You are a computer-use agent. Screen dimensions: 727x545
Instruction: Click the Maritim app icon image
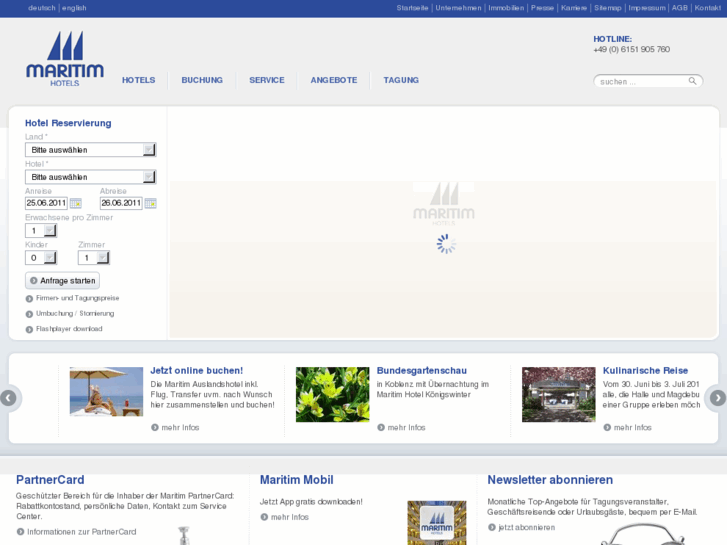[x=437, y=523]
